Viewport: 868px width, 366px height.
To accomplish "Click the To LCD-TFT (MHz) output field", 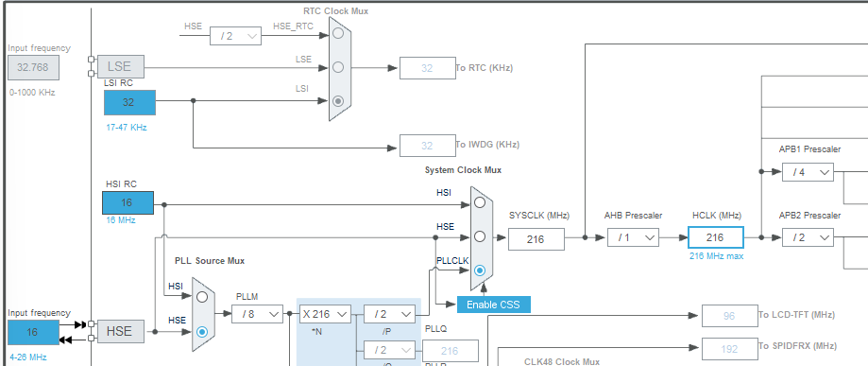I will pyautogui.click(x=729, y=316).
